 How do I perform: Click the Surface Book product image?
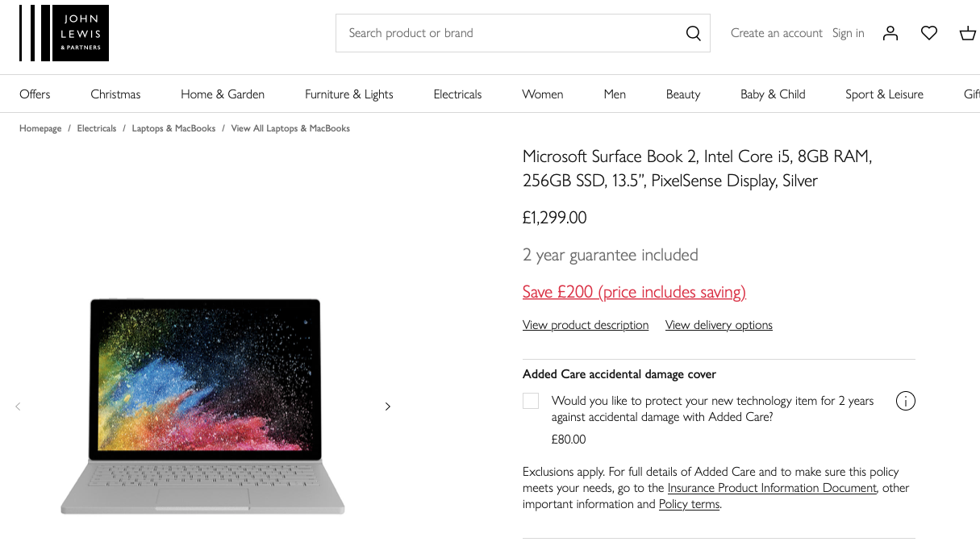pyautogui.click(x=202, y=406)
